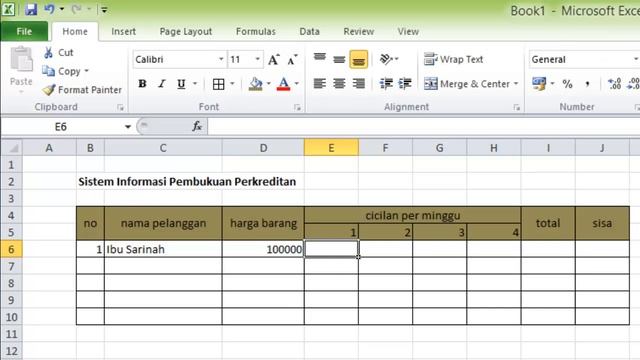Open the Merge & Center dropdown arrow
Image resolution: width=640 pixels, height=360 pixels.
point(516,84)
